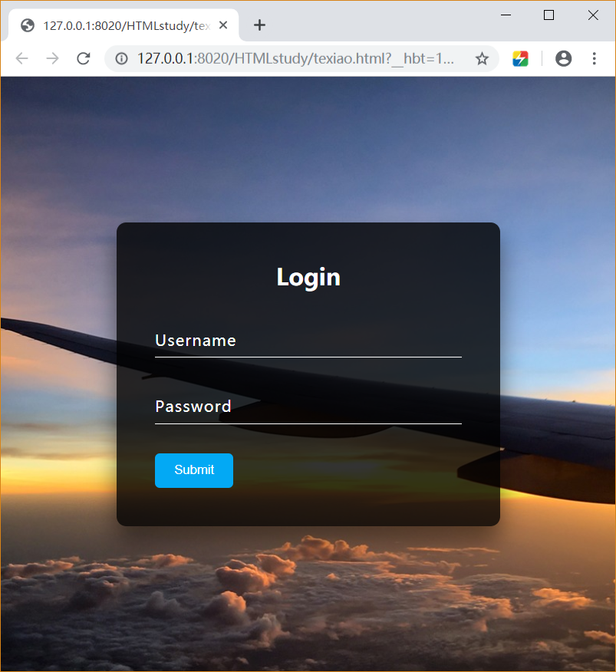The image size is (616, 672).
Task: Click into the Username field
Action: click(308, 341)
